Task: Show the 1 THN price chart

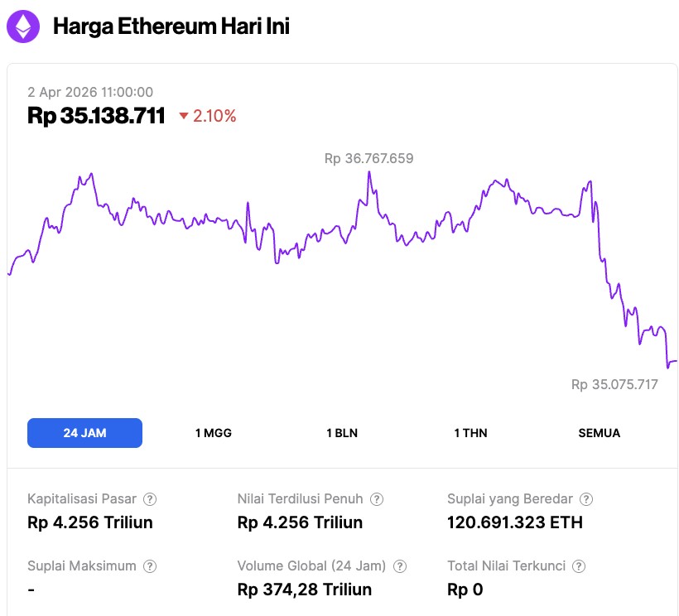Action: tap(470, 433)
